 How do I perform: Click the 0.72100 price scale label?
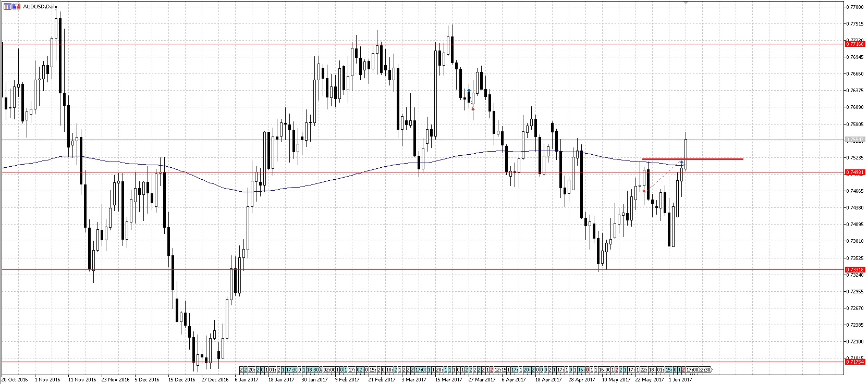coord(855,342)
